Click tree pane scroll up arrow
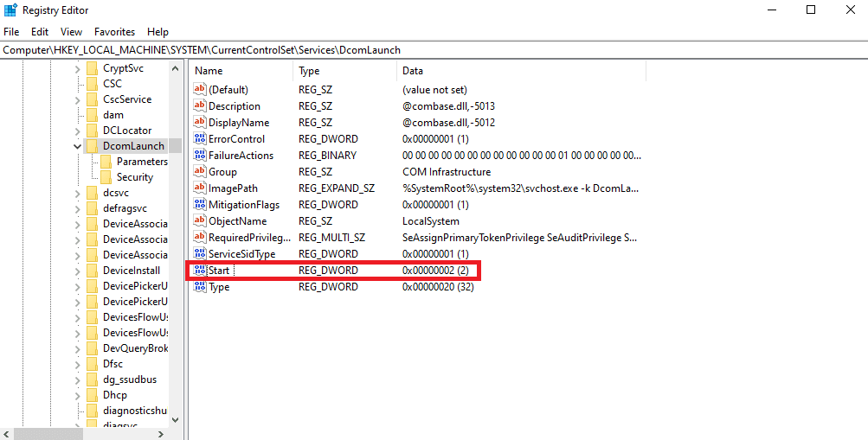868x440 pixels. [175, 68]
